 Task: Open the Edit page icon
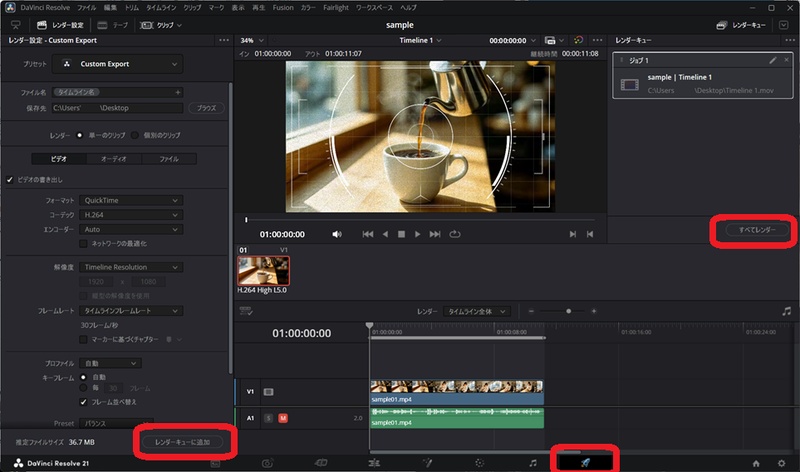coord(374,463)
